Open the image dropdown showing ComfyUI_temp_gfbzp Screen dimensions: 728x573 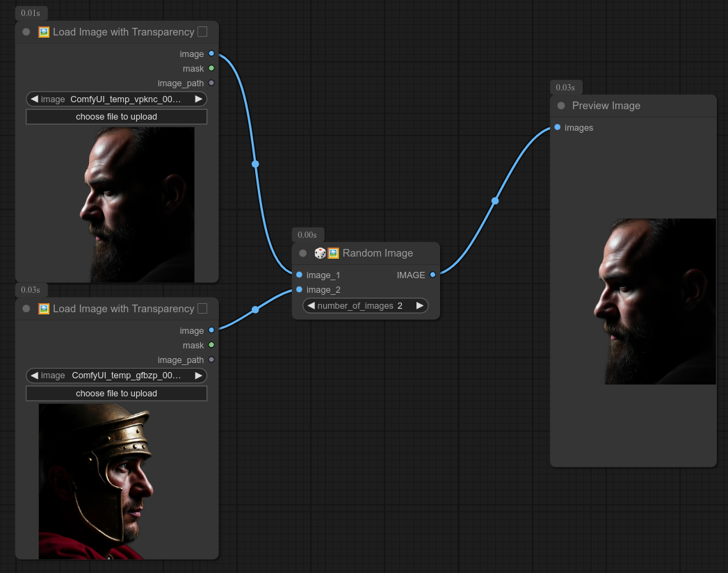pos(117,376)
